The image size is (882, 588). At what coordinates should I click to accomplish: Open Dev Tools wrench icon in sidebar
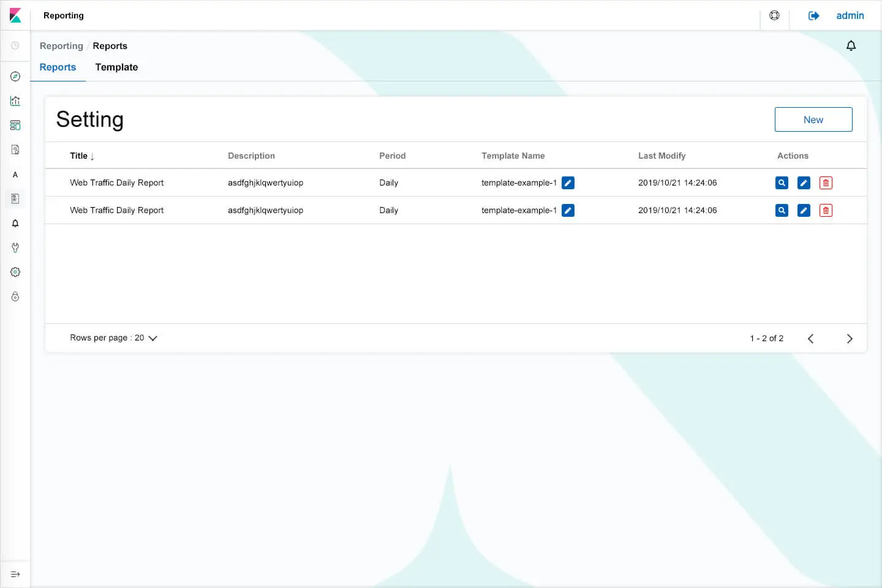tap(15, 248)
